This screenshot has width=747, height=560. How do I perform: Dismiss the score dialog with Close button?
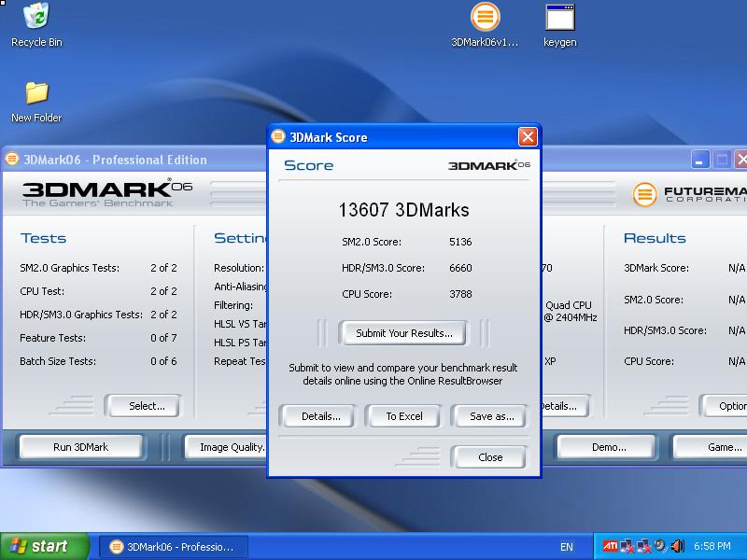pyautogui.click(x=489, y=457)
